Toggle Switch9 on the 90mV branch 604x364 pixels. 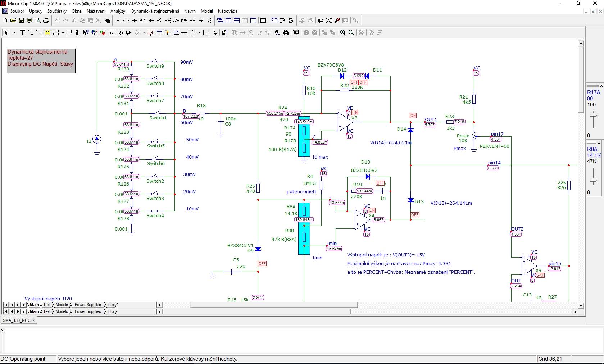pyautogui.click(x=155, y=62)
